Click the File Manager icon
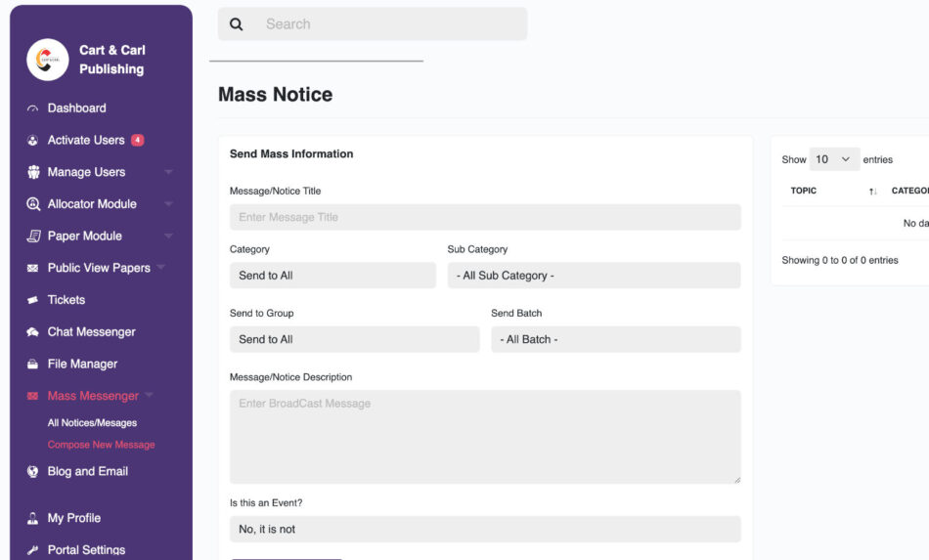929x560 pixels. point(32,365)
